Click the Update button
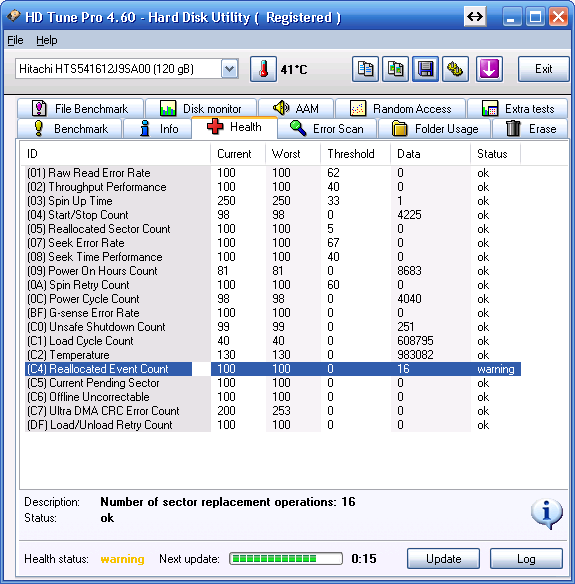The image size is (575, 584). tap(443, 559)
